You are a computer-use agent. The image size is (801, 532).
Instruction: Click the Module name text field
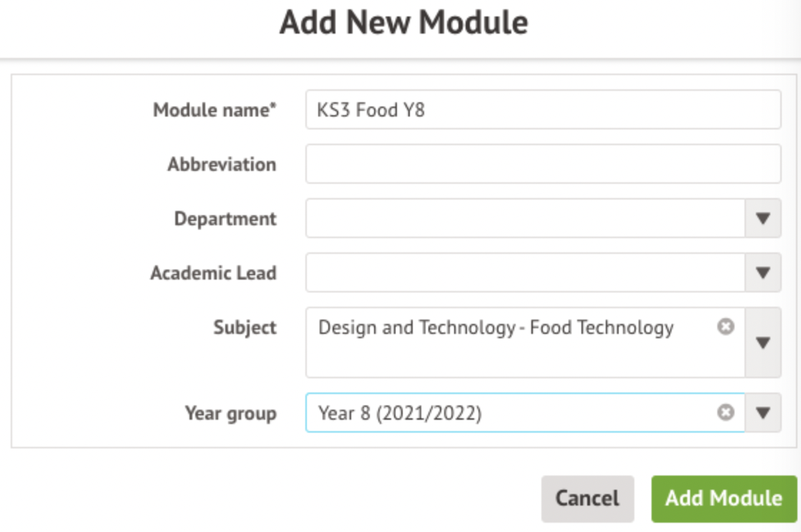point(542,109)
